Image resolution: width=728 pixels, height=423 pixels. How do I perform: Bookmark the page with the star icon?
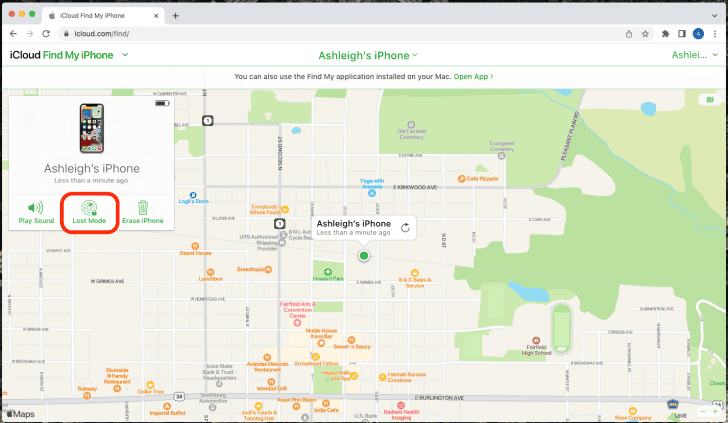click(646, 33)
